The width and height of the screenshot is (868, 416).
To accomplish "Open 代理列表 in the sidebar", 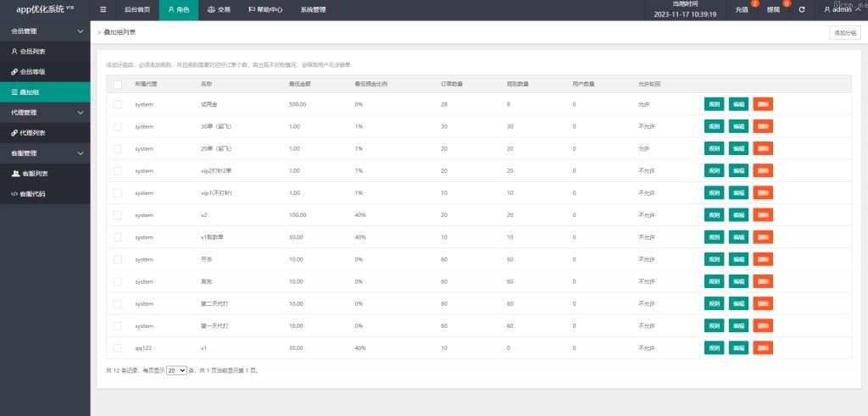I will tap(32, 133).
